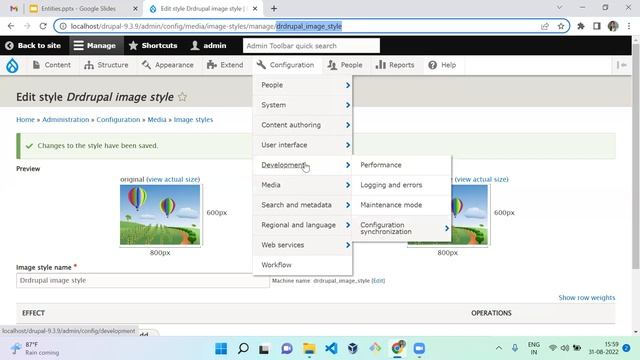
Task: Open the Shortcuts toolbar tab
Action: click(153, 46)
